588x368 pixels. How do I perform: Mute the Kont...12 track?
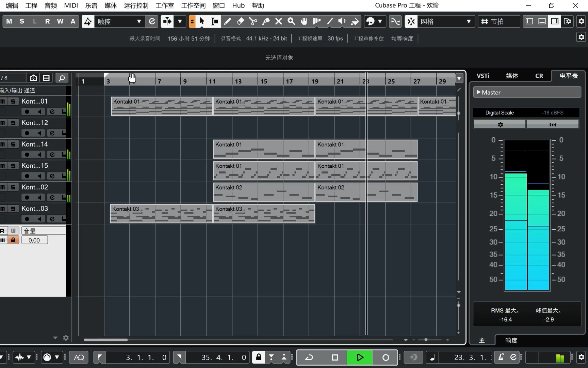3,123
